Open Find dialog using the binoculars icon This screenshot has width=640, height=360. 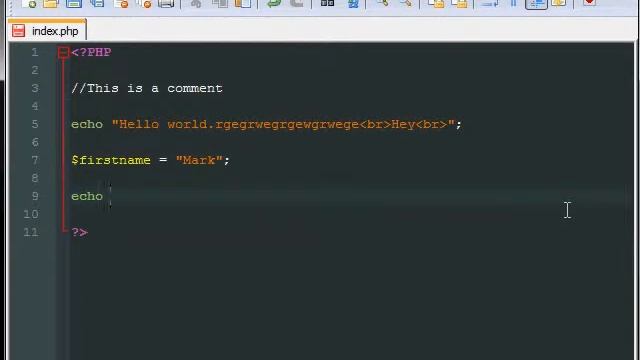[x=327, y=3]
